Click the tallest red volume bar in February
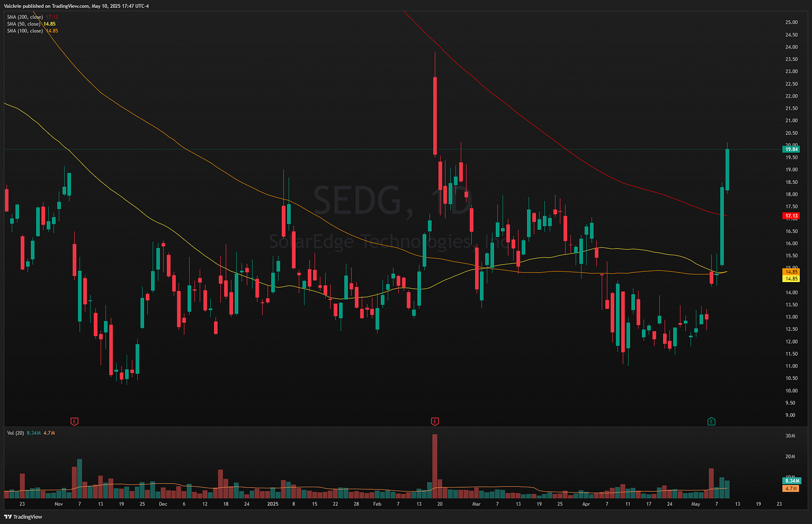This screenshot has width=812, height=524. point(435,466)
